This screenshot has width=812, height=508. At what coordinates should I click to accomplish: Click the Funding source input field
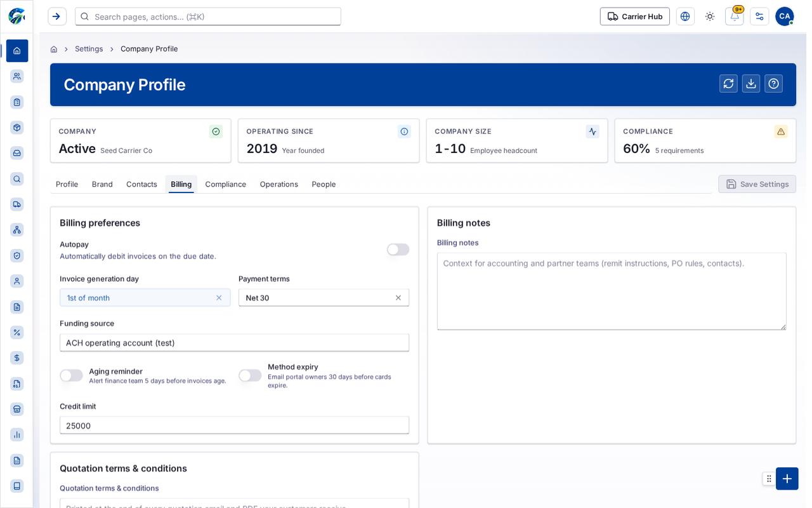pos(234,343)
